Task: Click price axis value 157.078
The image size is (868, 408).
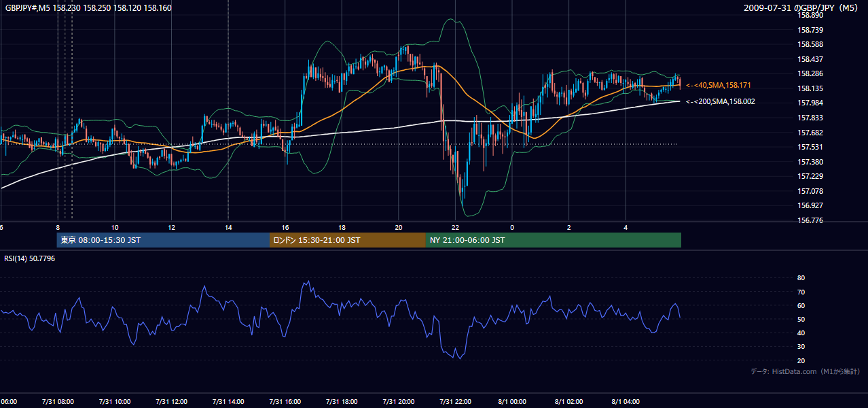Action: coord(810,191)
